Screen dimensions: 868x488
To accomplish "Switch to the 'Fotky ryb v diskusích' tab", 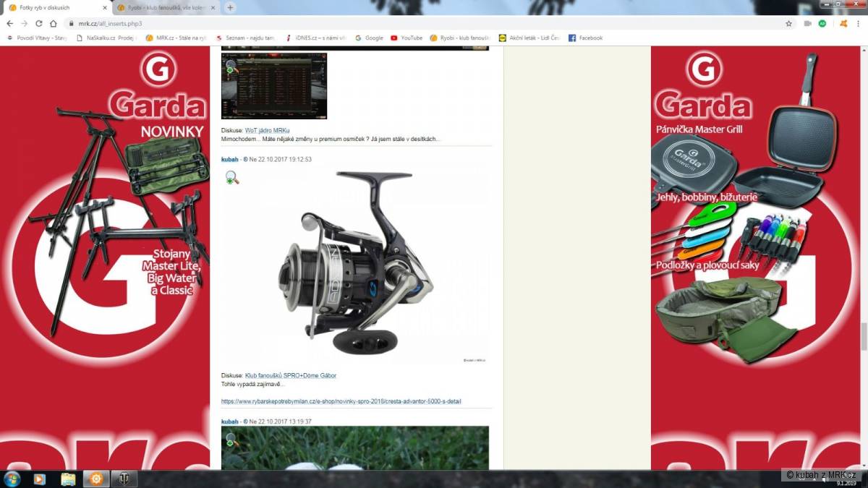I will click(56, 7).
